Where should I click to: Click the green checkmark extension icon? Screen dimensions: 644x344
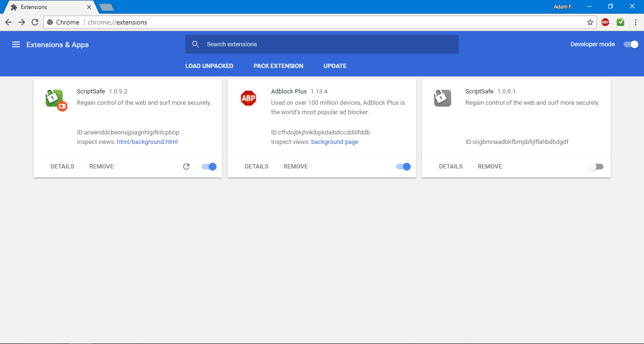pyautogui.click(x=620, y=22)
